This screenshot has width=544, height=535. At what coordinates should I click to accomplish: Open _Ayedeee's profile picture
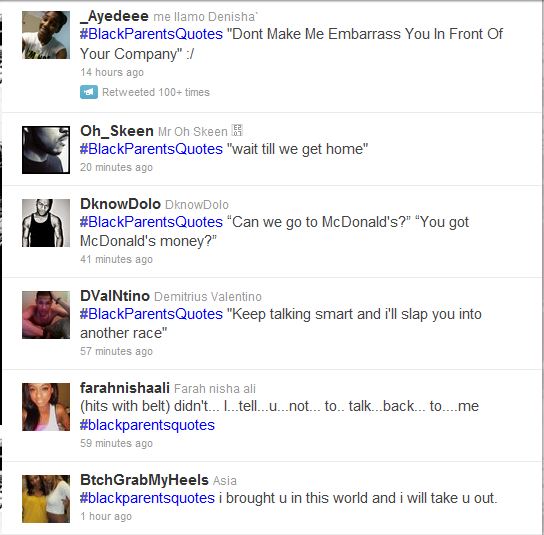tap(46, 35)
